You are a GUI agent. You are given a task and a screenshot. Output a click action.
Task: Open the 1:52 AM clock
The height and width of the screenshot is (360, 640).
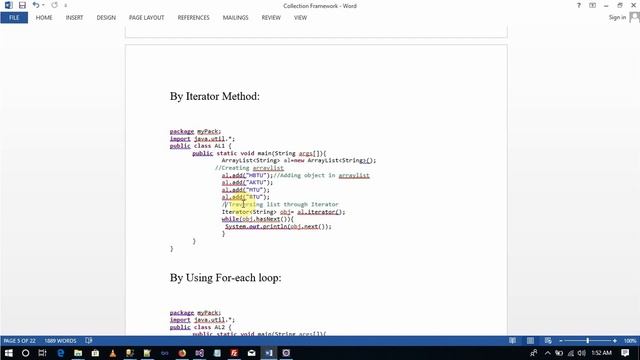(x=602, y=353)
